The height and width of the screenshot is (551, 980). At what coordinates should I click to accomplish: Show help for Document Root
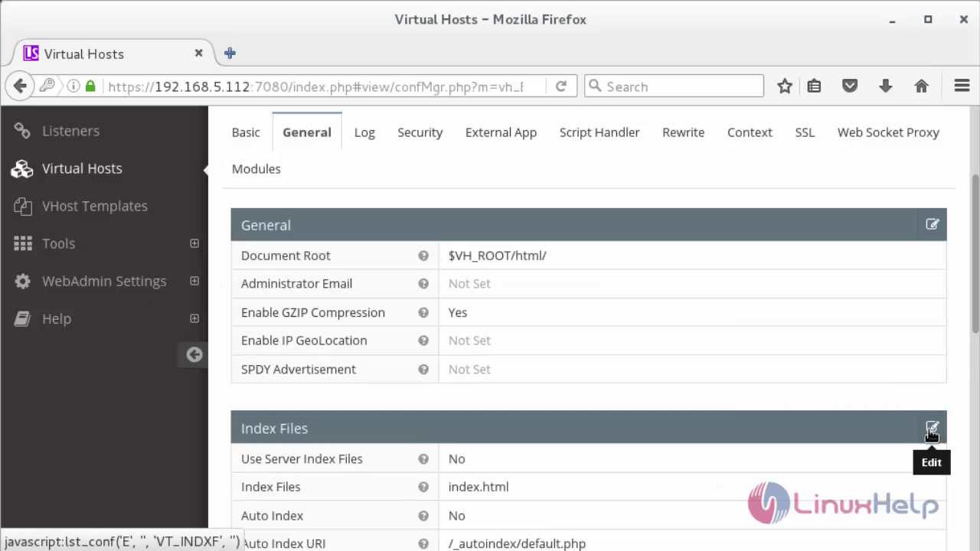[x=423, y=256]
